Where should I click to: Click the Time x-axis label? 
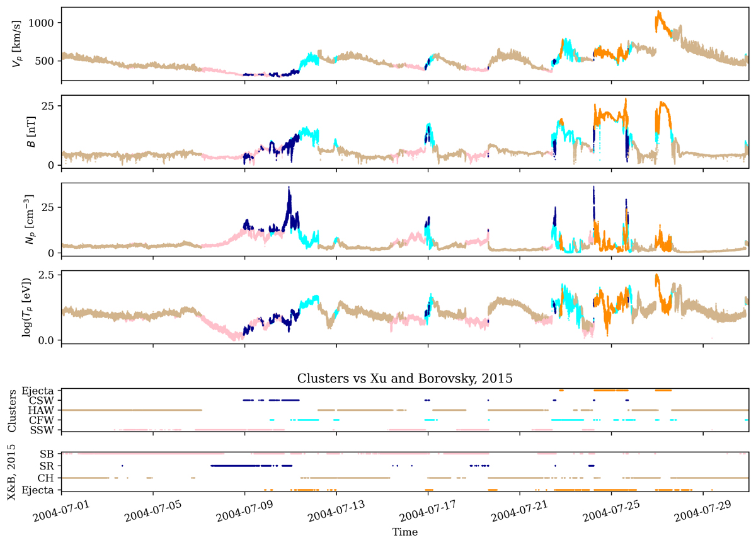pyautogui.click(x=405, y=532)
